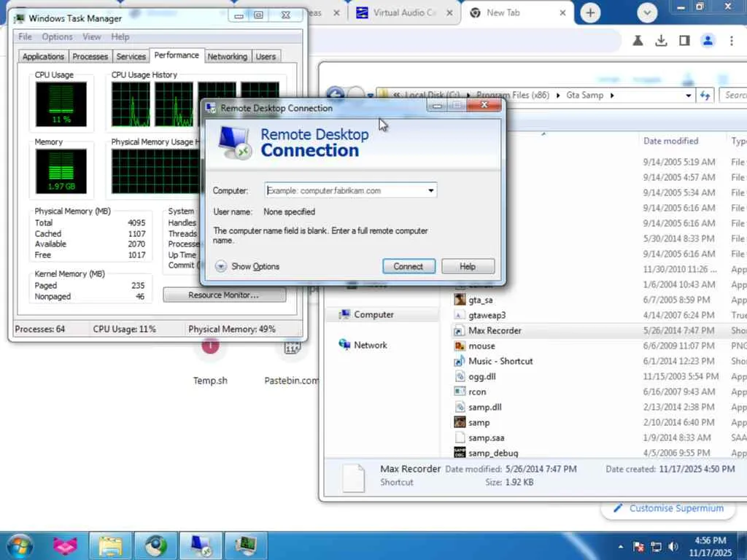This screenshot has width=747, height=560.
Task: Expand Show Options in Remote Desktop
Action: (247, 266)
